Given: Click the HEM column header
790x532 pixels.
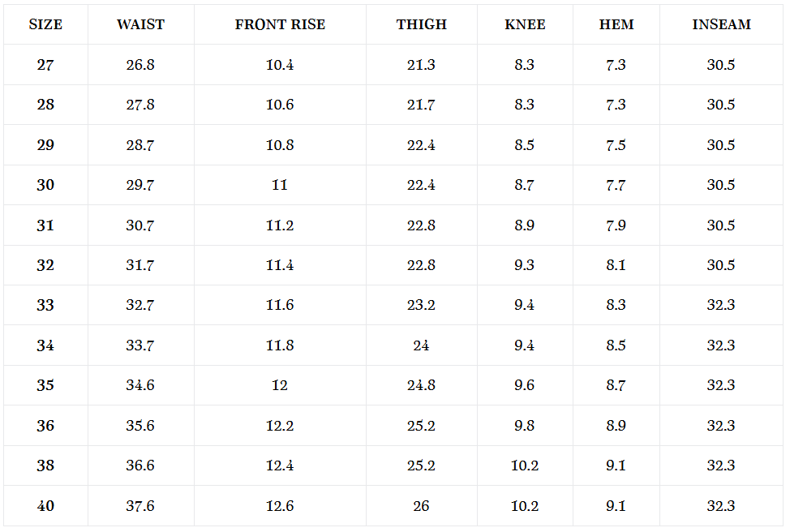Looking at the screenshot, I should tap(616, 24).
